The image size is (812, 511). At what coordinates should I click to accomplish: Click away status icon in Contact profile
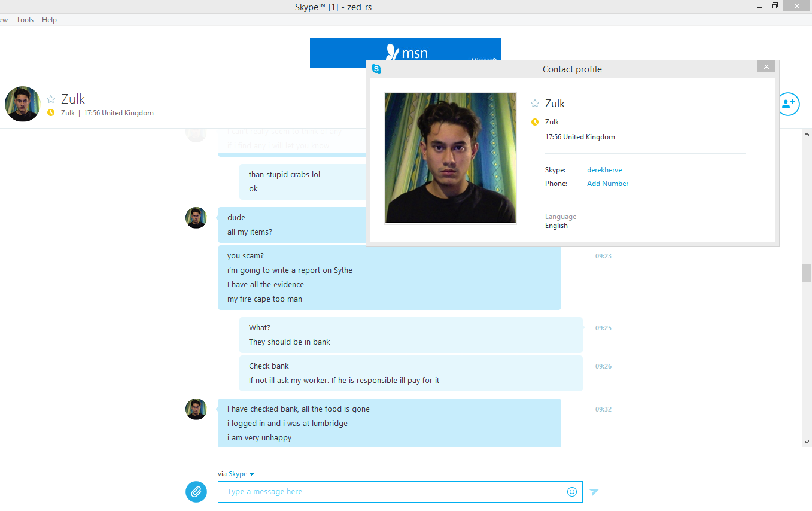tap(535, 122)
